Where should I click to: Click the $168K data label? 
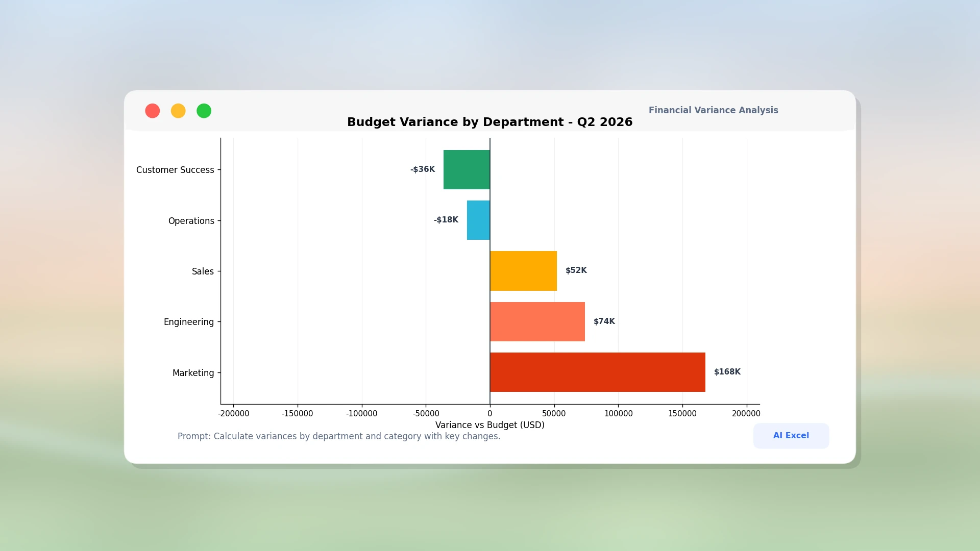click(x=727, y=372)
